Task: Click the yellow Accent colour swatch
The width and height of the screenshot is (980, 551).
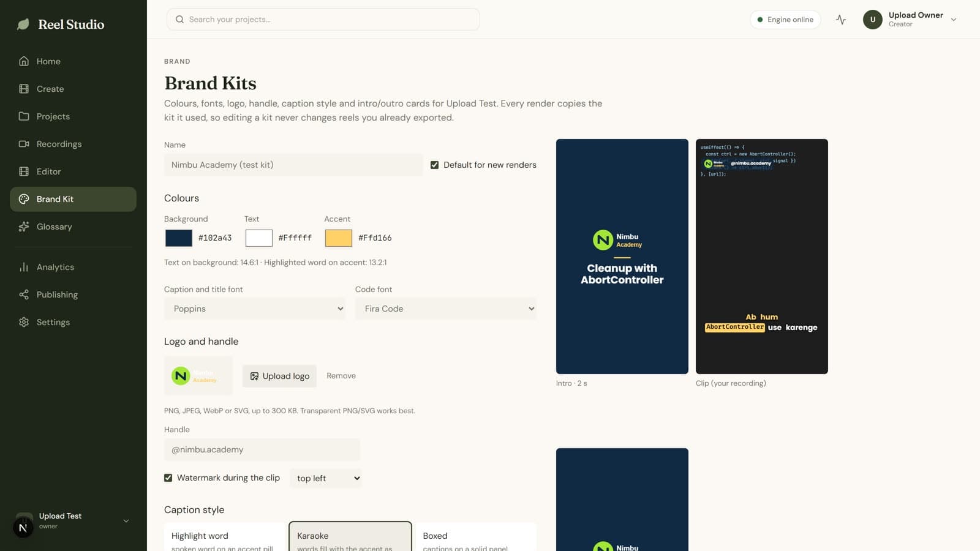Action: coord(339,238)
